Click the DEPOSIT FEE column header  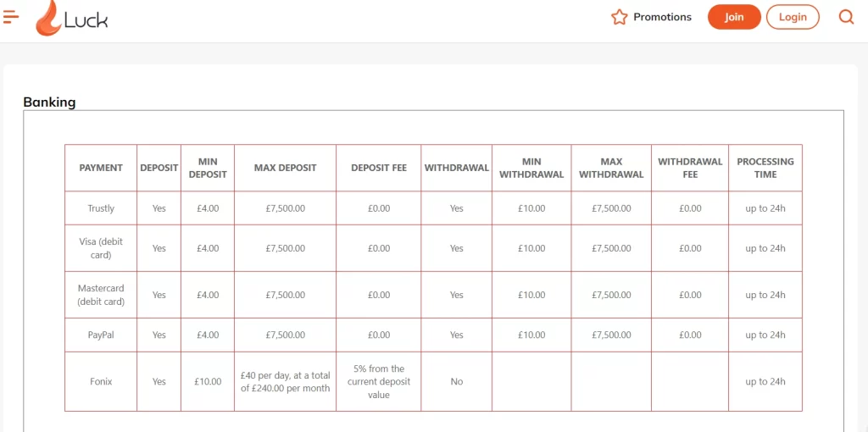click(x=379, y=169)
